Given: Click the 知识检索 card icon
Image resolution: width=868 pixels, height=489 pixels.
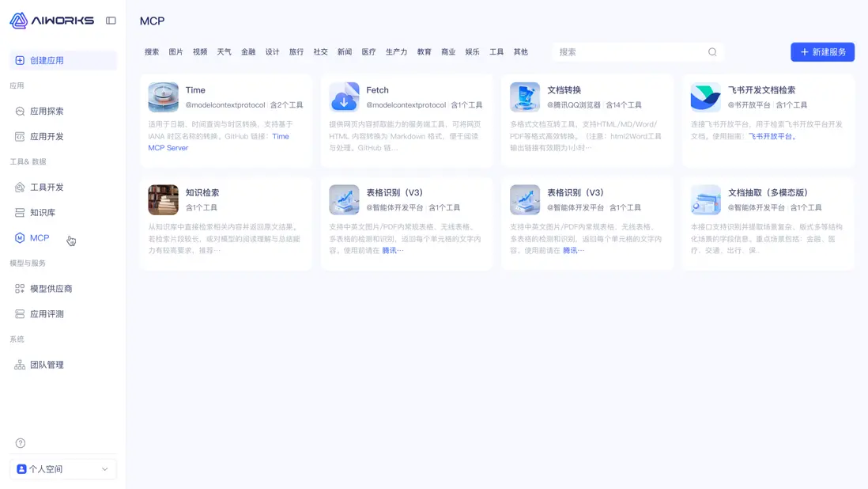Looking at the screenshot, I should point(163,199).
